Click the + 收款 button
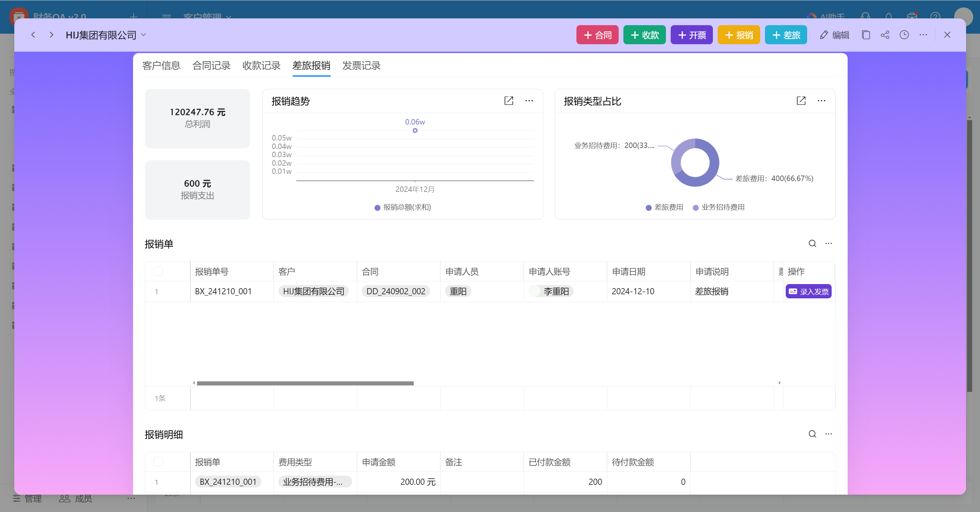 (x=644, y=35)
